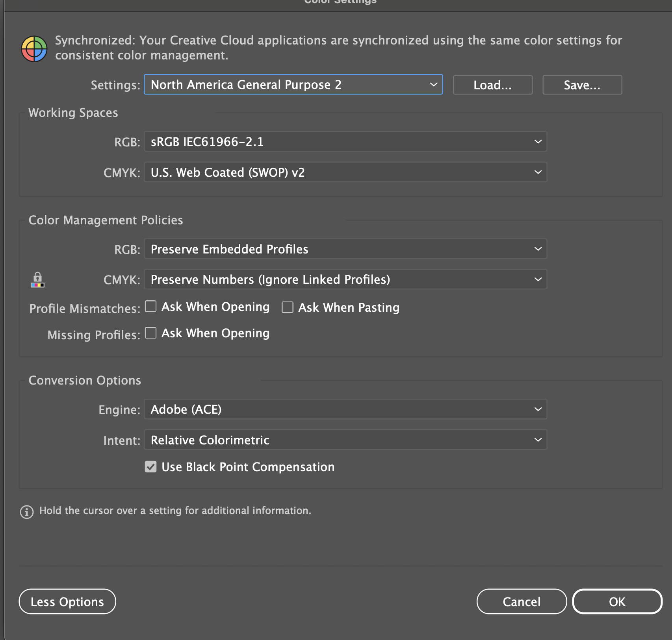Image resolution: width=672 pixels, height=640 pixels.
Task: Click the info icon near bottom hint text
Action: click(x=26, y=511)
